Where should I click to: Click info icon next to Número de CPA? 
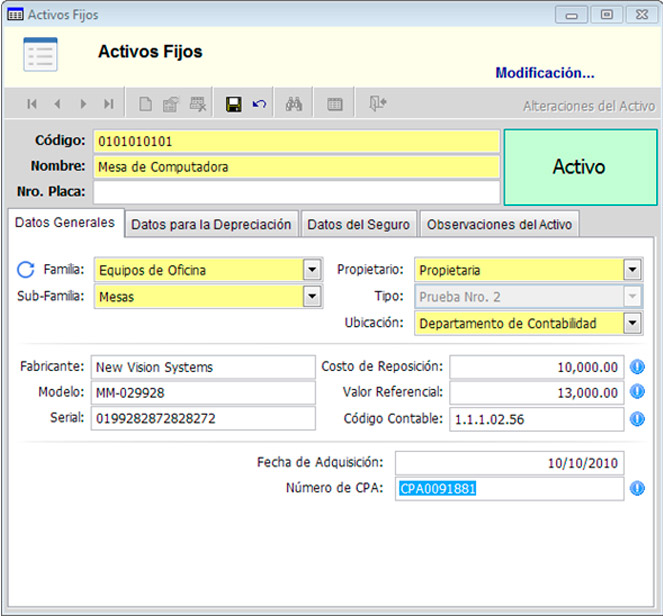[639, 489]
